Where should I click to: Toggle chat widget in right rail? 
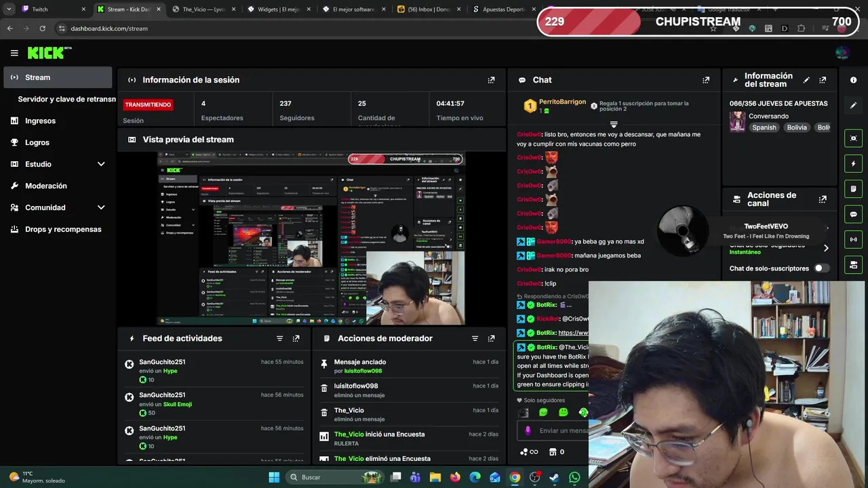853,214
